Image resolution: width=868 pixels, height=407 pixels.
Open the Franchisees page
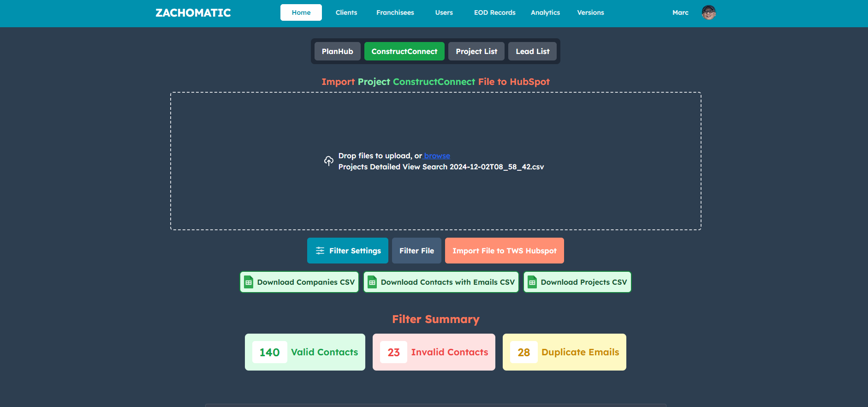coord(395,12)
